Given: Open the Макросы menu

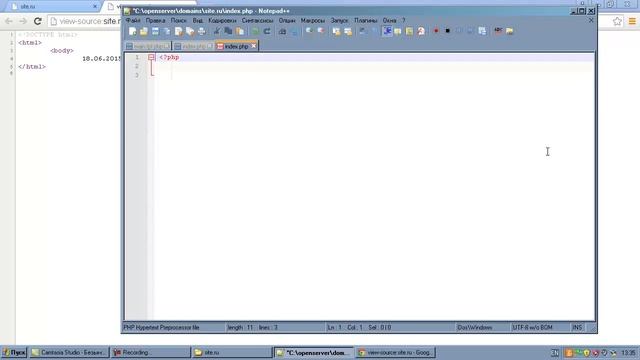Looking at the screenshot, I should click(313, 20).
